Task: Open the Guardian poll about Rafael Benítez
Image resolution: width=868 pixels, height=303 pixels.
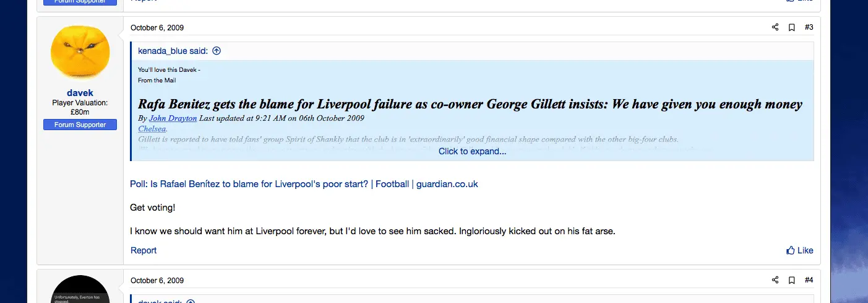Action: pyautogui.click(x=304, y=184)
